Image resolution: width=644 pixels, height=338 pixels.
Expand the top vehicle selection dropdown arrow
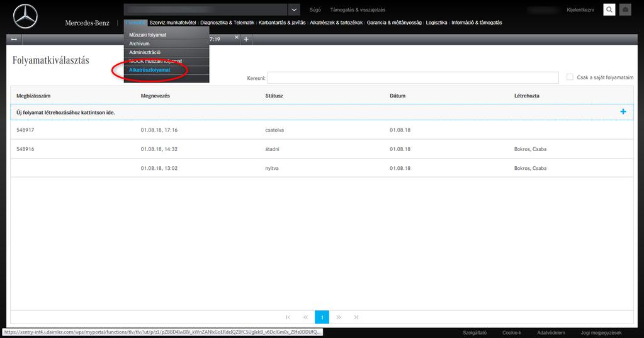(293, 10)
